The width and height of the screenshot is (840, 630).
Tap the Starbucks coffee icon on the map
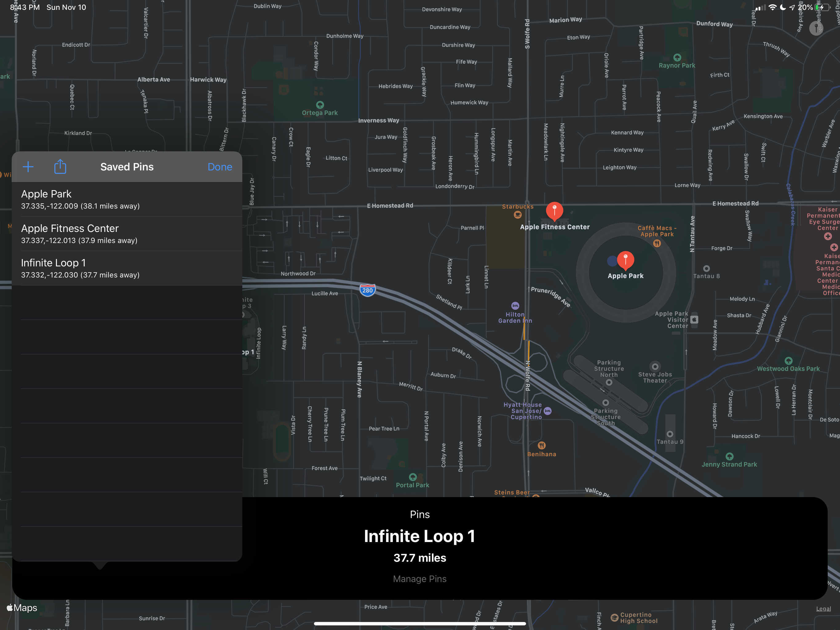coord(517,215)
